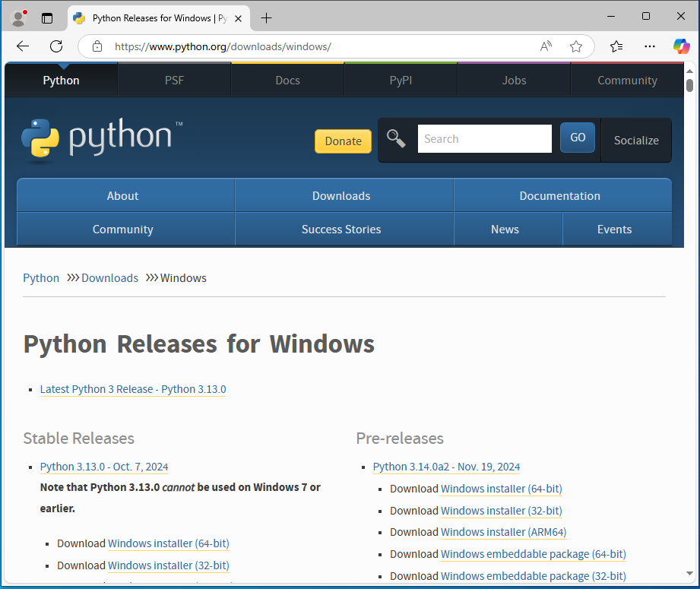This screenshot has width=700, height=589.
Task: Close the Python Releases for Windows tab
Action: (x=239, y=19)
